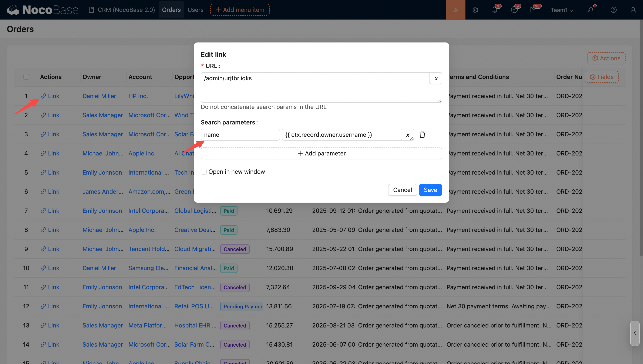Image resolution: width=643 pixels, height=364 pixels.
Task: Toggle the UI editor highlighter icon
Action: [x=455, y=10]
